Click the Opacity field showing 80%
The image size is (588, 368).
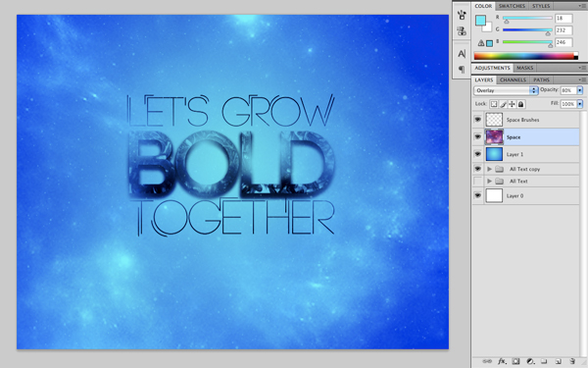coord(568,90)
